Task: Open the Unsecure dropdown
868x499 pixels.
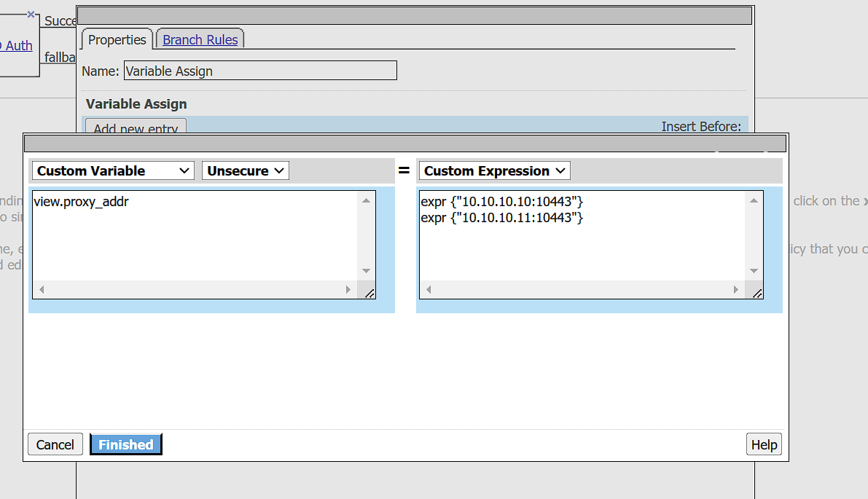Action: pyautogui.click(x=245, y=170)
